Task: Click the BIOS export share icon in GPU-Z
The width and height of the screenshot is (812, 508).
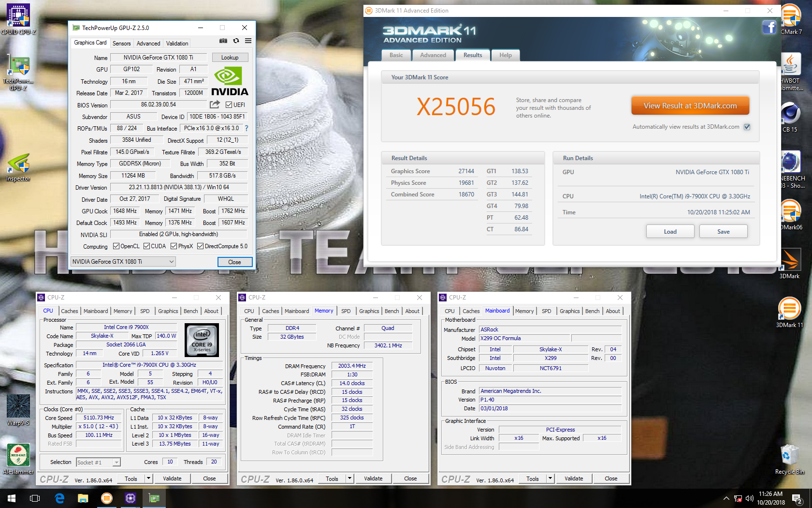Action: [x=215, y=105]
